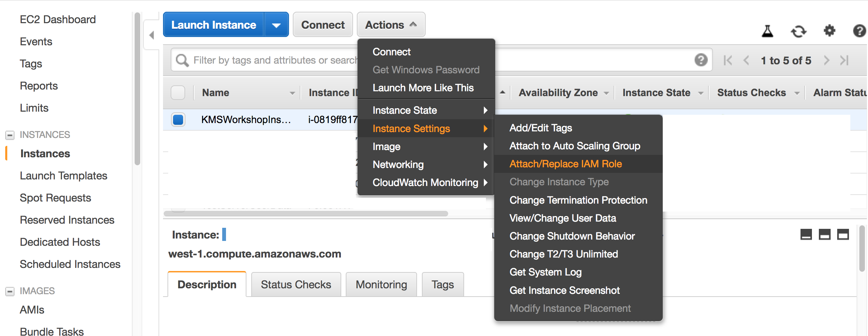Expand the Networking submenu
The width and height of the screenshot is (868, 336).
pyautogui.click(x=426, y=165)
